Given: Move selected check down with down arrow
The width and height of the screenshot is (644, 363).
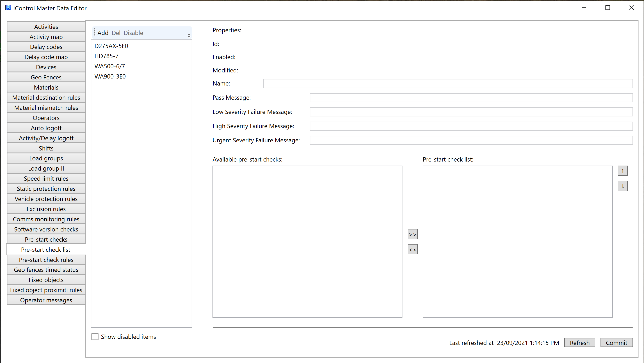Looking at the screenshot, I should tap(623, 186).
